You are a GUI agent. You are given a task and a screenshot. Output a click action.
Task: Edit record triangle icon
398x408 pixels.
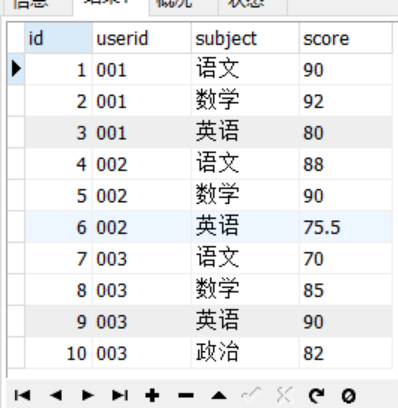219,396
